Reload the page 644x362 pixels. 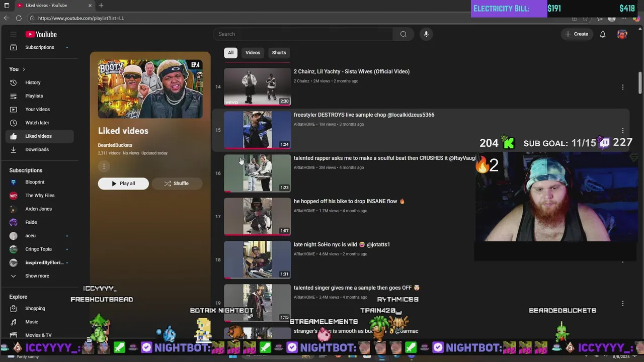(x=19, y=18)
